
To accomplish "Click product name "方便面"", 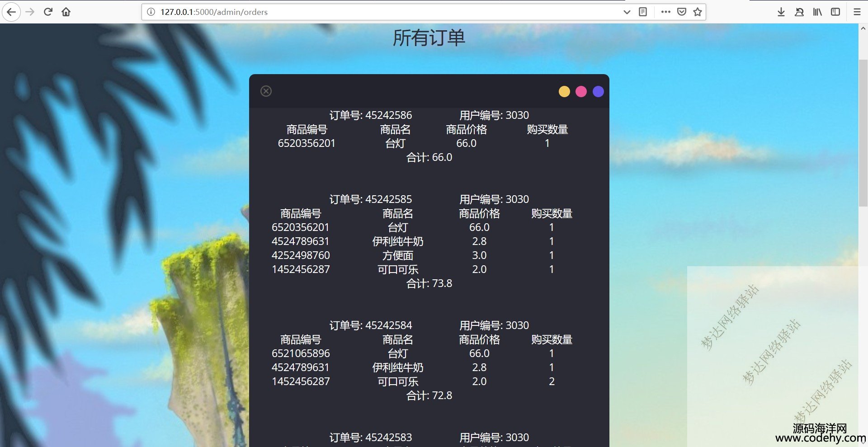I will coord(398,255).
